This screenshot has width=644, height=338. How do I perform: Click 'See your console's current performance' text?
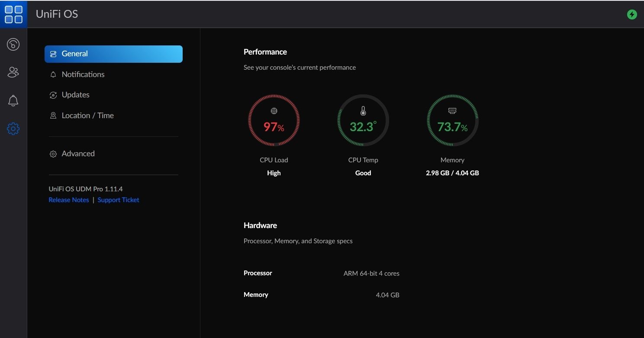[299, 68]
